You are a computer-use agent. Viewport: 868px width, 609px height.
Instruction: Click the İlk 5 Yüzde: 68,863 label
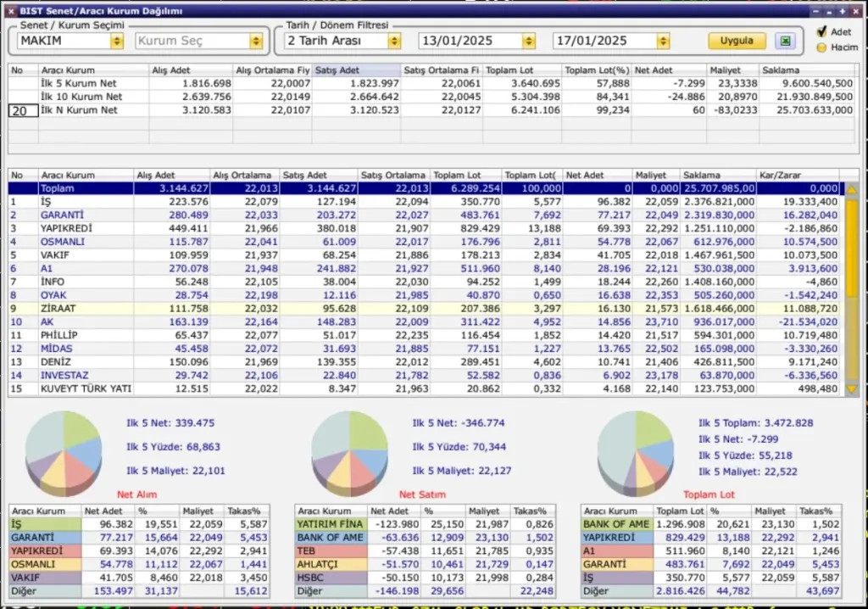173,447
